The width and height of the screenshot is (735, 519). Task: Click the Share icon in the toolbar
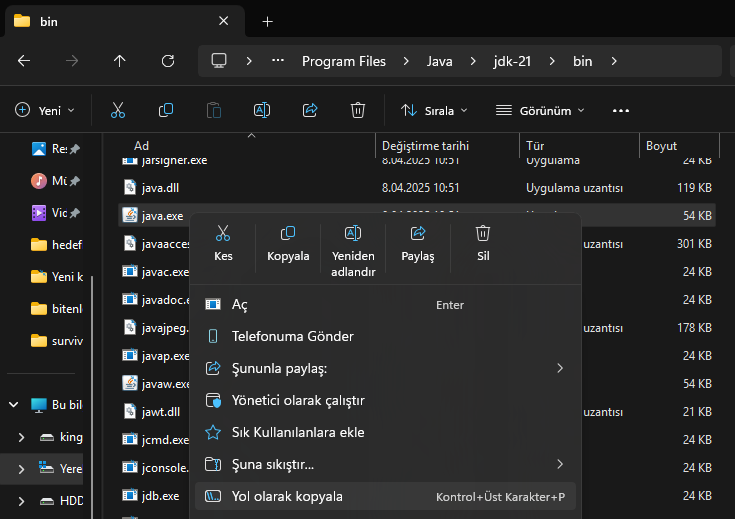tap(310, 111)
